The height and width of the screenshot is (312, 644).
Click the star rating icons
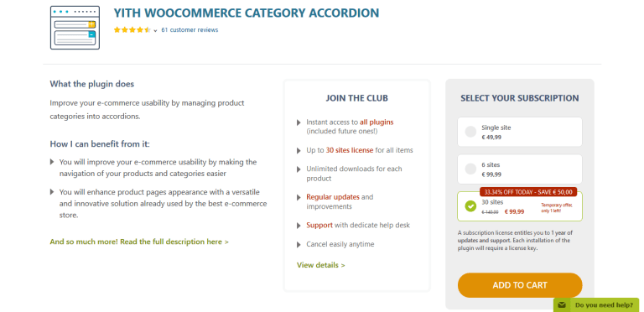[132, 30]
